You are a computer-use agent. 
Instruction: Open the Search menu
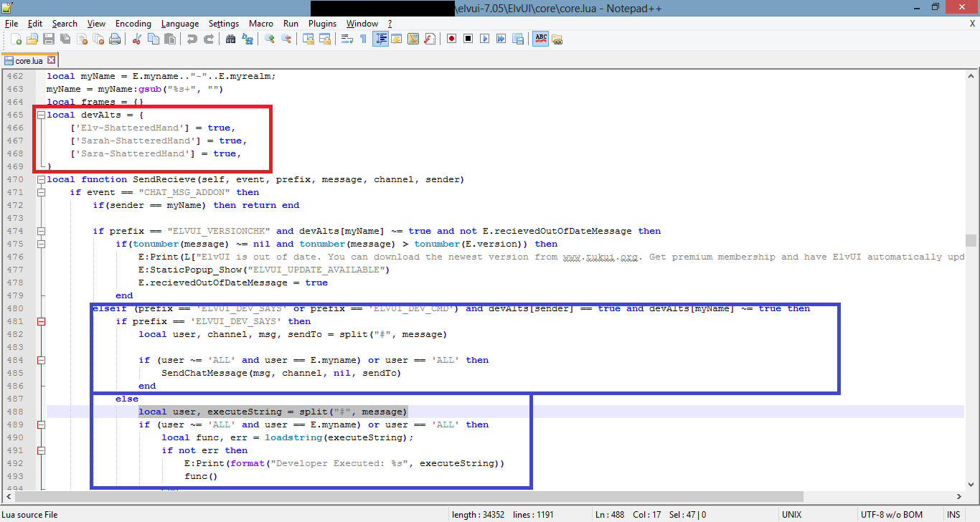click(65, 24)
